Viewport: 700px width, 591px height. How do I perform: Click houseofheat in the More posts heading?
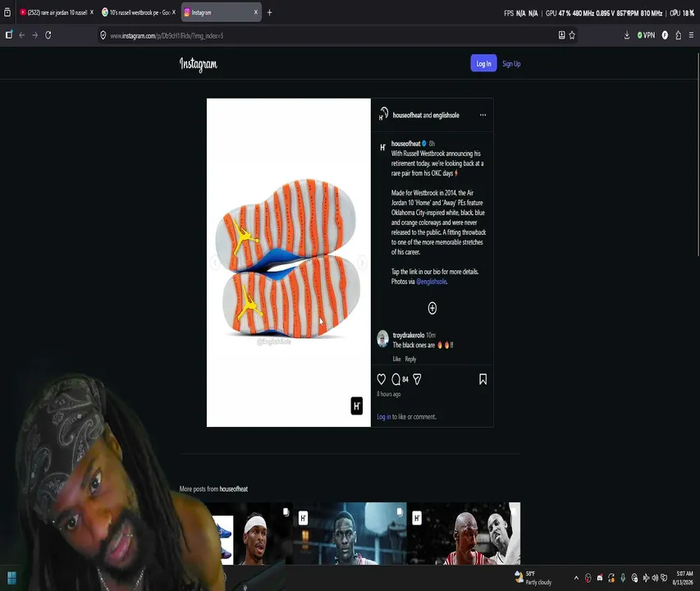pyautogui.click(x=234, y=489)
